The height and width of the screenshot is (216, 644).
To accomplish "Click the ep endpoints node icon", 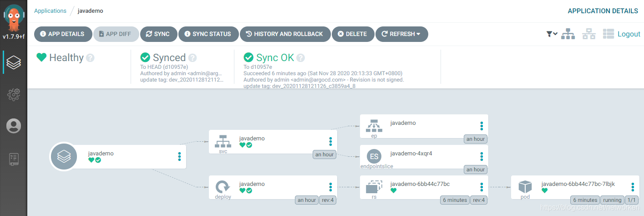I will (374, 125).
